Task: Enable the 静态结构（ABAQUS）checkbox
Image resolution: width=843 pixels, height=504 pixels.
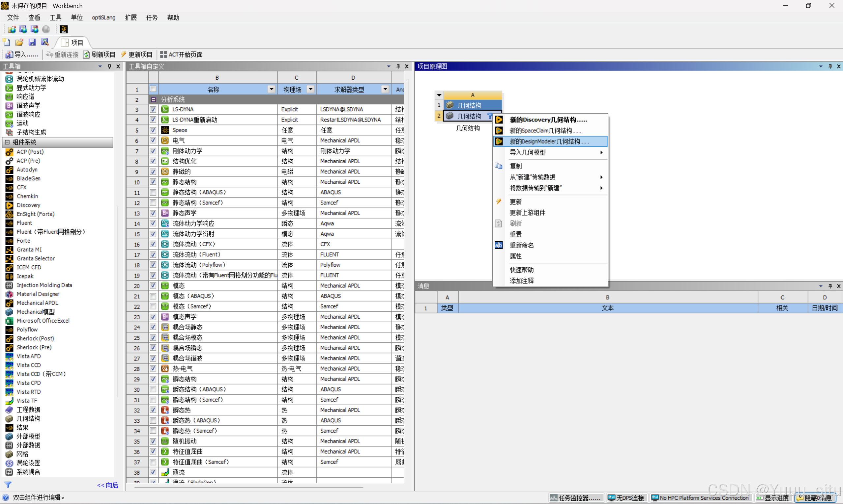Action: (153, 192)
